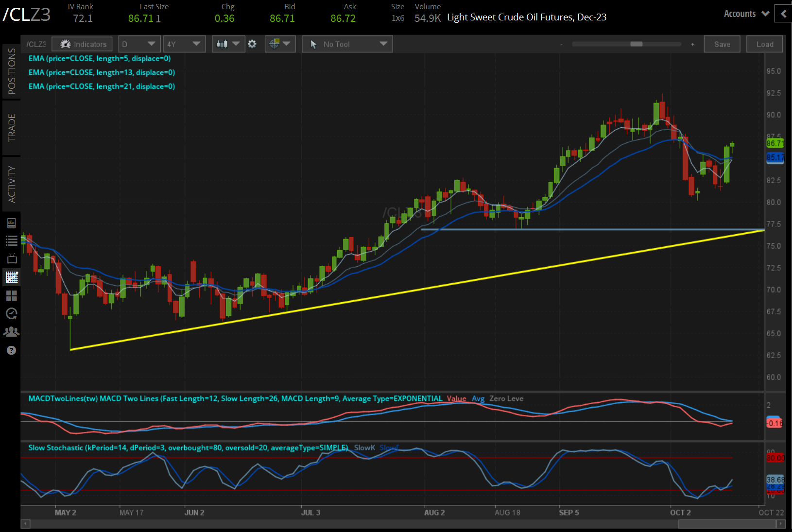
Task: Click the Save button
Action: 722,44
